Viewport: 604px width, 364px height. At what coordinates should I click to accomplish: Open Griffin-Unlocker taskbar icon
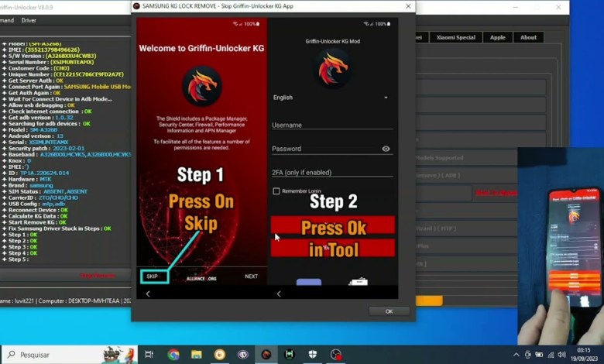pos(266,355)
